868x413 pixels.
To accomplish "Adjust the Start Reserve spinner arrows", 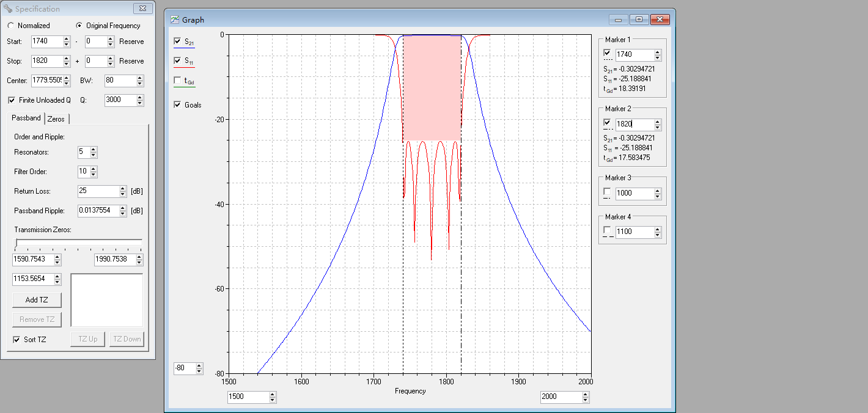I will click(111, 42).
